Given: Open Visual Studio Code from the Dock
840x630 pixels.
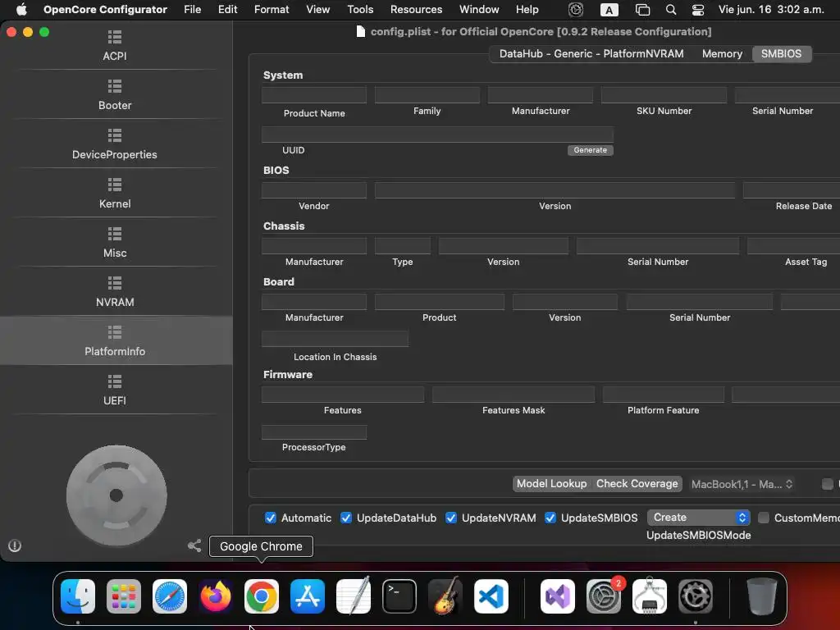Looking at the screenshot, I should click(491, 596).
